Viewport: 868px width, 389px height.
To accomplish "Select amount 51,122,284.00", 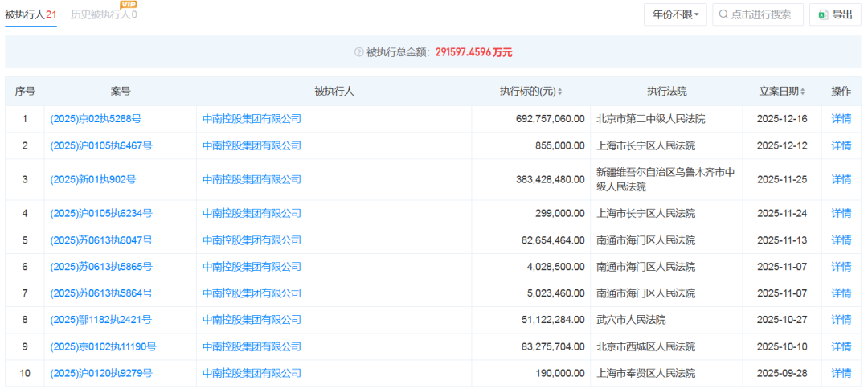I will tap(552, 320).
